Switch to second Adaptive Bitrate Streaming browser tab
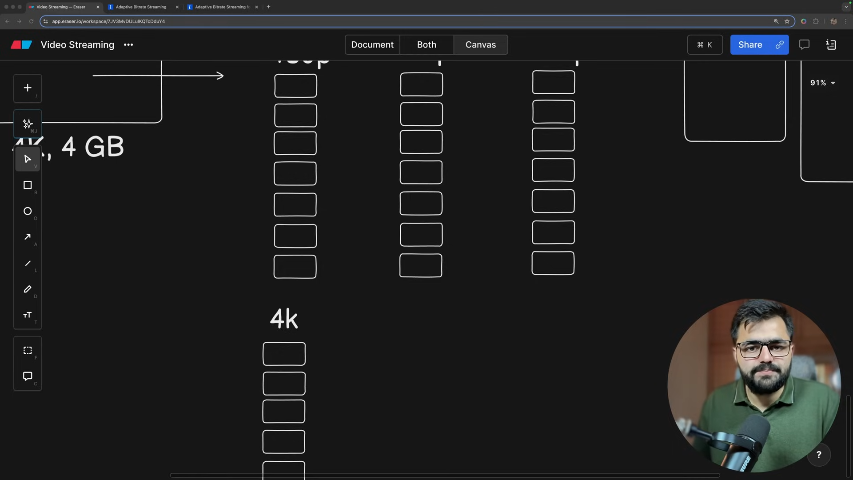This screenshot has width=853, height=480. pos(220,7)
